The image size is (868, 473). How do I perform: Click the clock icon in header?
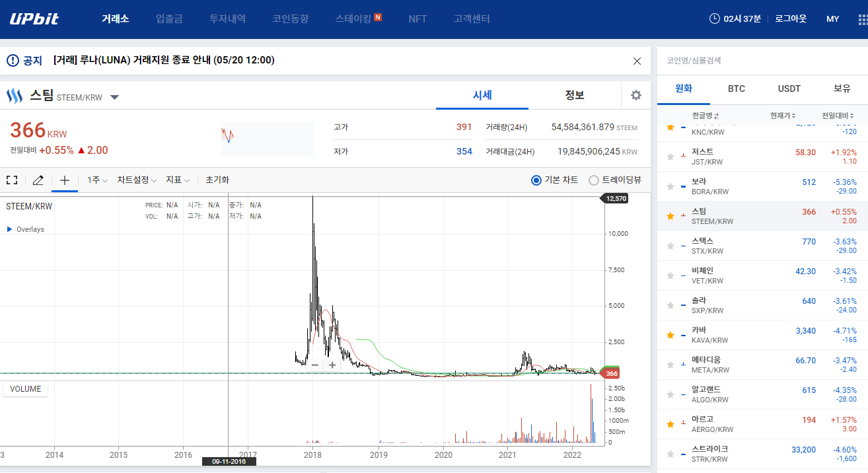(715, 18)
